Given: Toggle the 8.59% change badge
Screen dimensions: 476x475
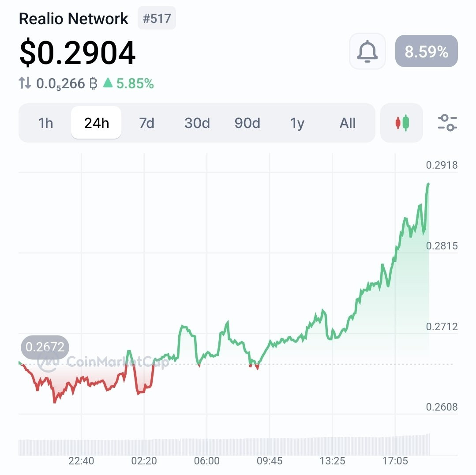Looking at the screenshot, I should 426,51.
